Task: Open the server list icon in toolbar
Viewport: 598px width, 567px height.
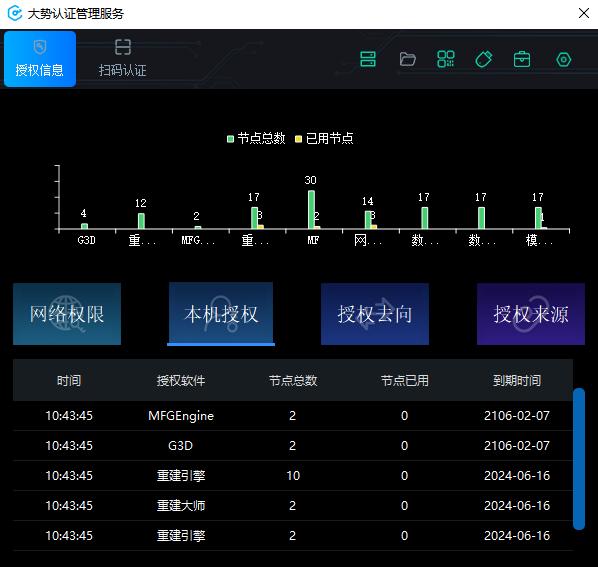Action: click(368, 59)
